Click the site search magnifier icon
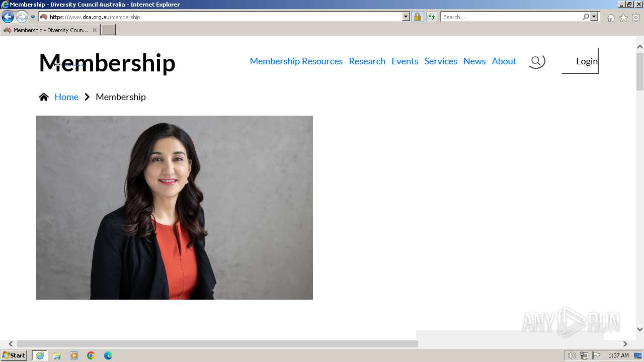This screenshot has height=362, width=644. (536, 61)
